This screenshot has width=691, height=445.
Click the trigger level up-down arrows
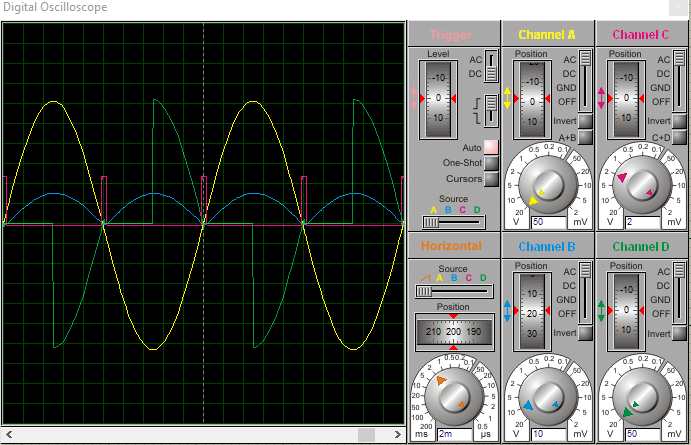413,98
